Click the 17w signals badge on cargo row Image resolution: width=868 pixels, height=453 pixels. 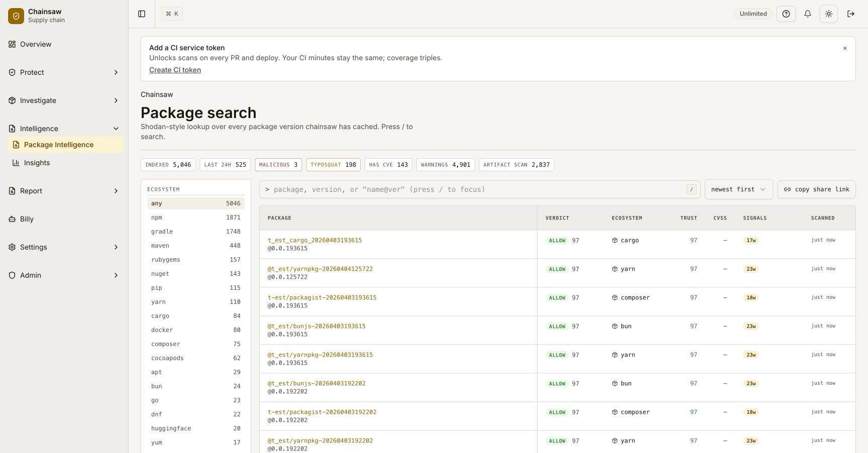pyautogui.click(x=751, y=241)
